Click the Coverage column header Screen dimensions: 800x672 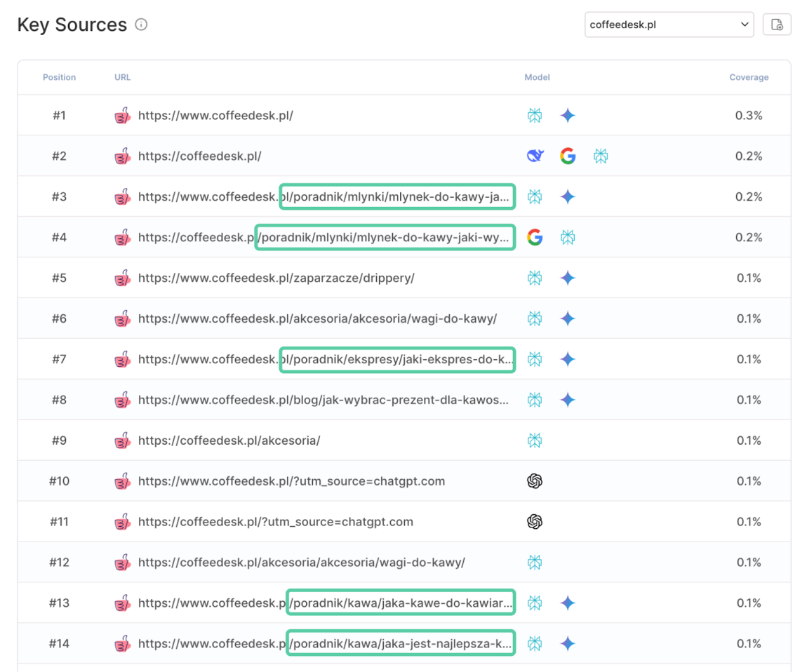(x=748, y=77)
